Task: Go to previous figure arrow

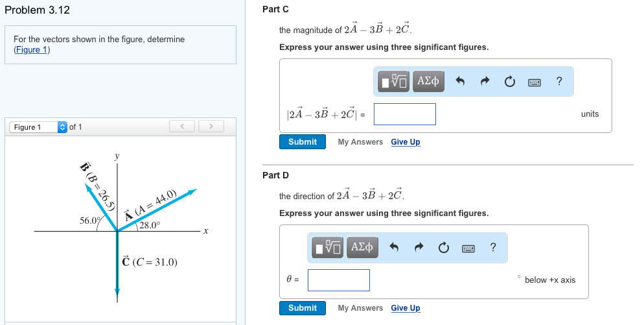Action: [182, 126]
